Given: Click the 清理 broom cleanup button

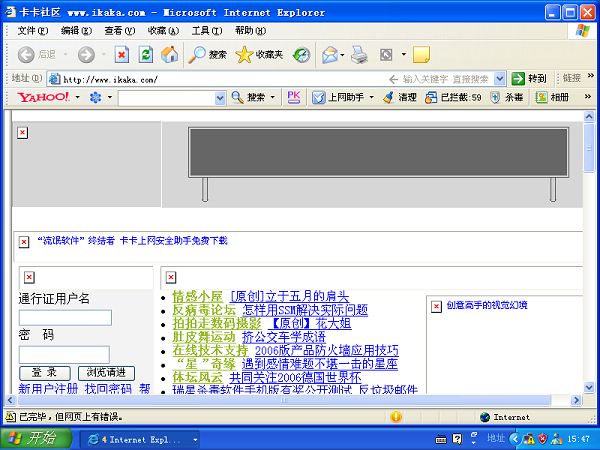Looking at the screenshot, I should pyautogui.click(x=399, y=98).
